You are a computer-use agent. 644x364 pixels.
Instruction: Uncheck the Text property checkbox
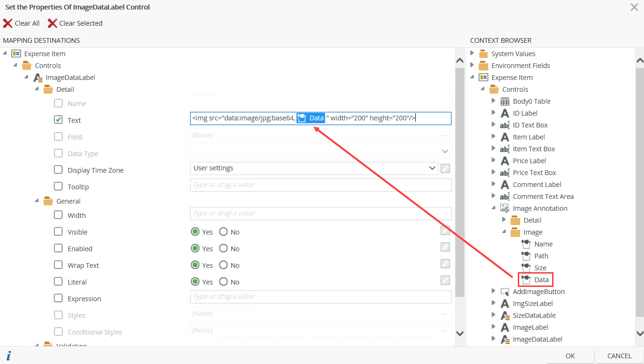(x=58, y=120)
